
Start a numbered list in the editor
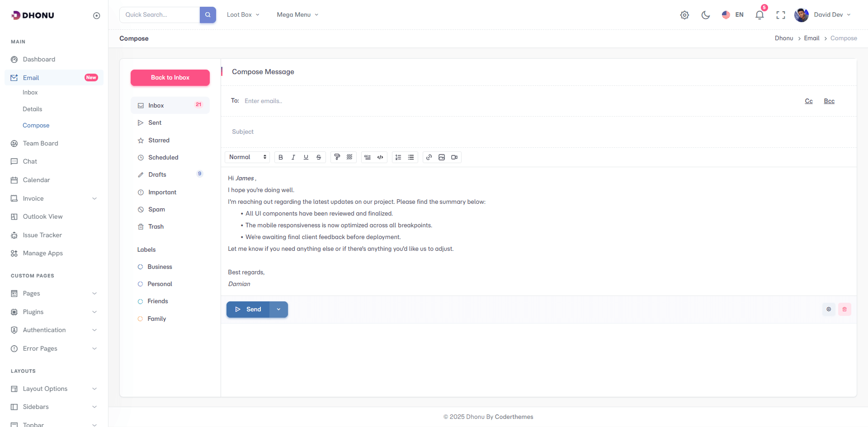(398, 157)
